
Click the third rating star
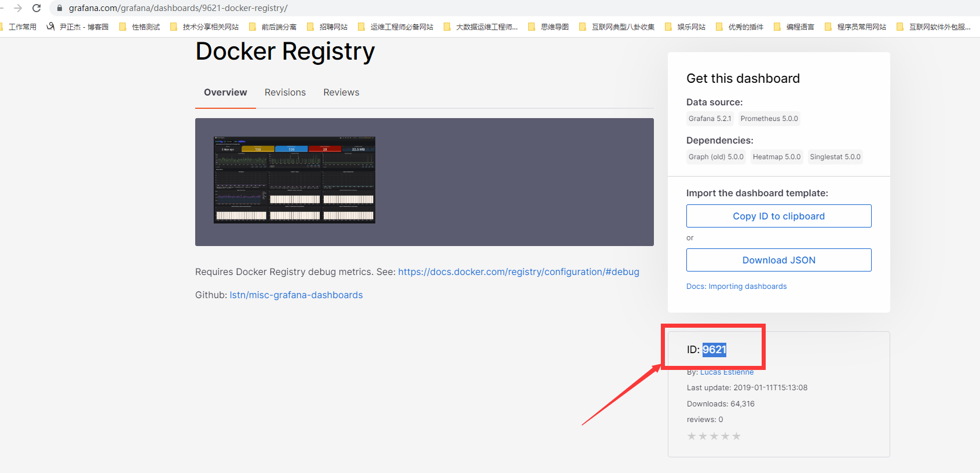[714, 436]
